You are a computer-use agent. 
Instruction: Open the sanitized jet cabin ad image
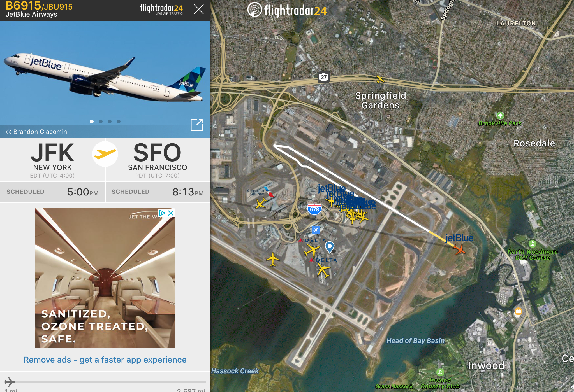(105, 278)
